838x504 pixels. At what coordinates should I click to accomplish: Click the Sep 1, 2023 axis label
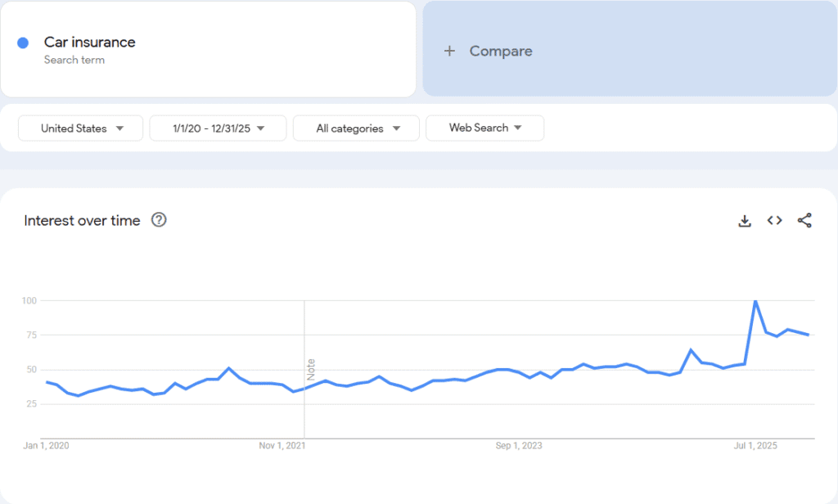tap(519, 446)
